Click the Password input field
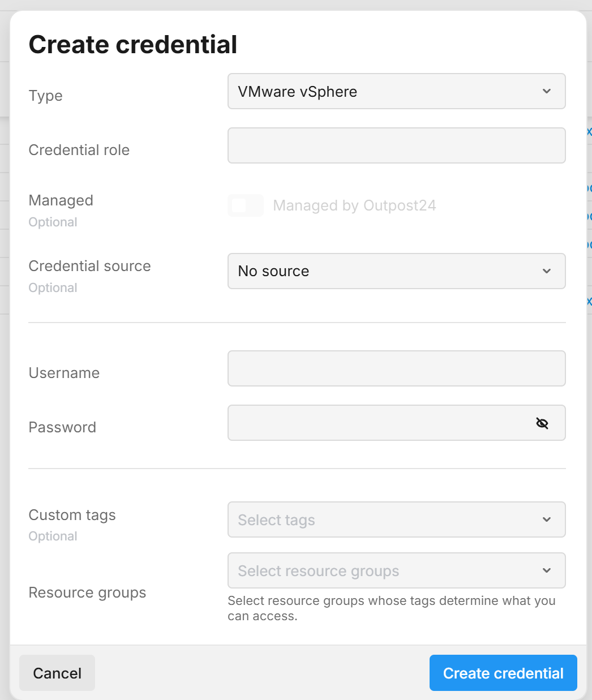 coord(396,423)
